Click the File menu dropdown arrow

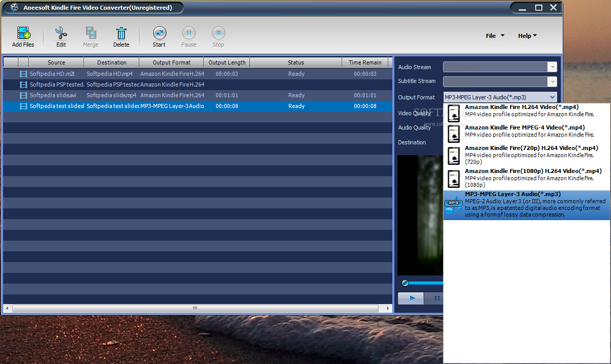pyautogui.click(x=502, y=35)
